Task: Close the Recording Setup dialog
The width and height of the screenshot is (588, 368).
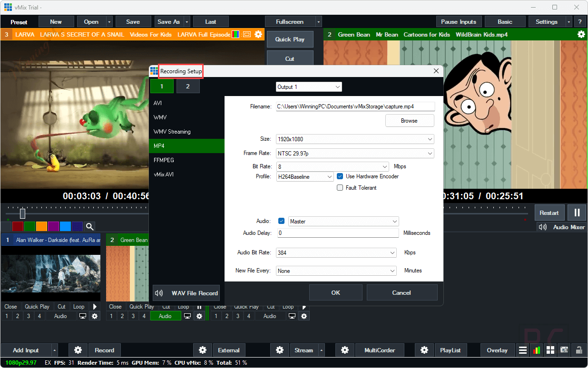Action: pos(436,71)
